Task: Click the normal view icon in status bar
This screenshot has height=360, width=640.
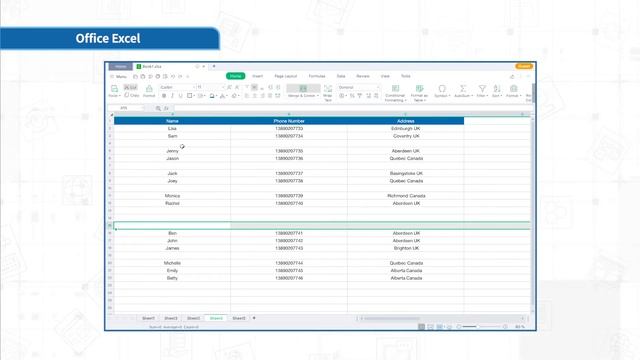Action: pos(421,327)
